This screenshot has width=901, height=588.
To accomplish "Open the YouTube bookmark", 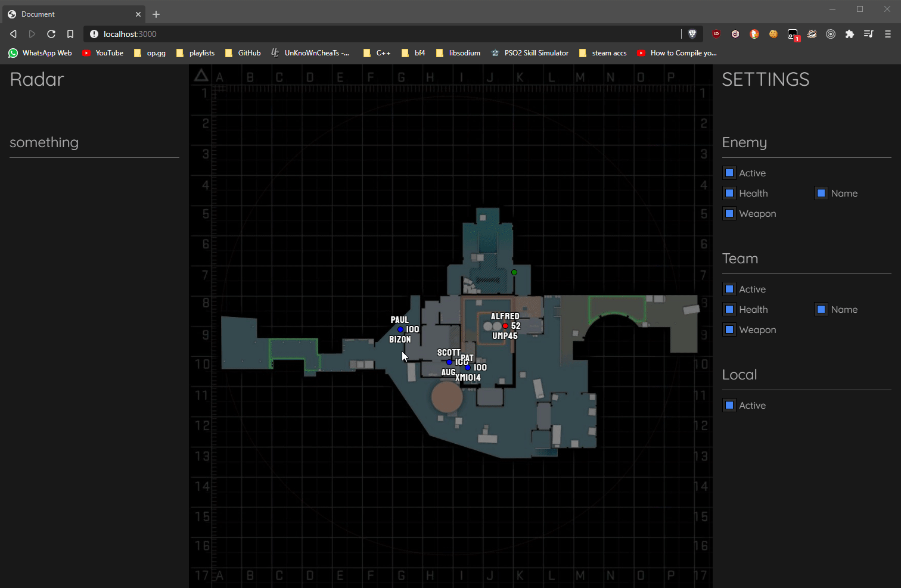I will click(102, 53).
